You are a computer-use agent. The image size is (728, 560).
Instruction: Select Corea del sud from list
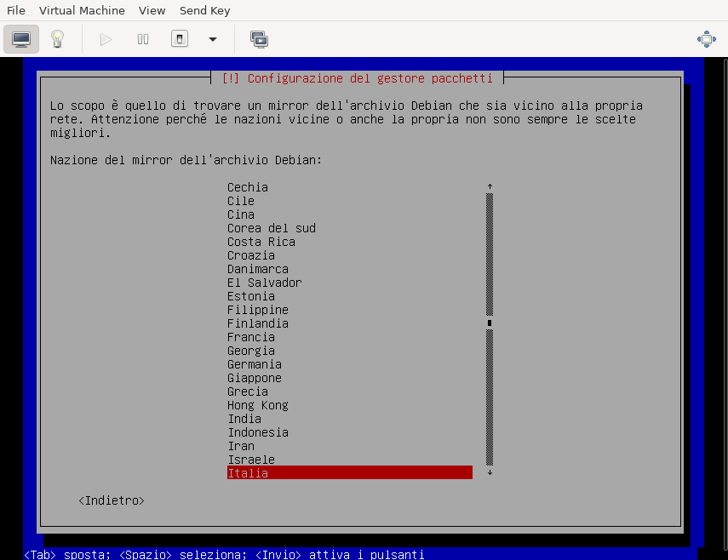(350, 228)
